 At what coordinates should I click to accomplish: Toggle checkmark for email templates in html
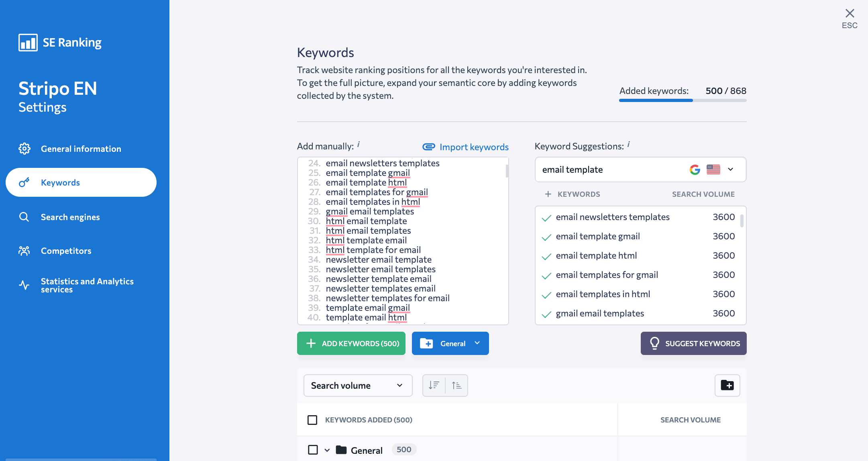point(546,295)
